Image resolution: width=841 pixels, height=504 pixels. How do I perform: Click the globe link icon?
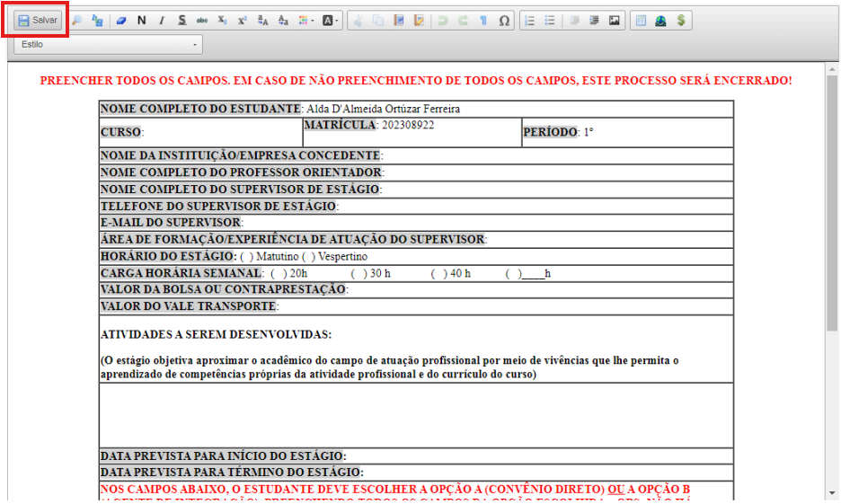(660, 21)
